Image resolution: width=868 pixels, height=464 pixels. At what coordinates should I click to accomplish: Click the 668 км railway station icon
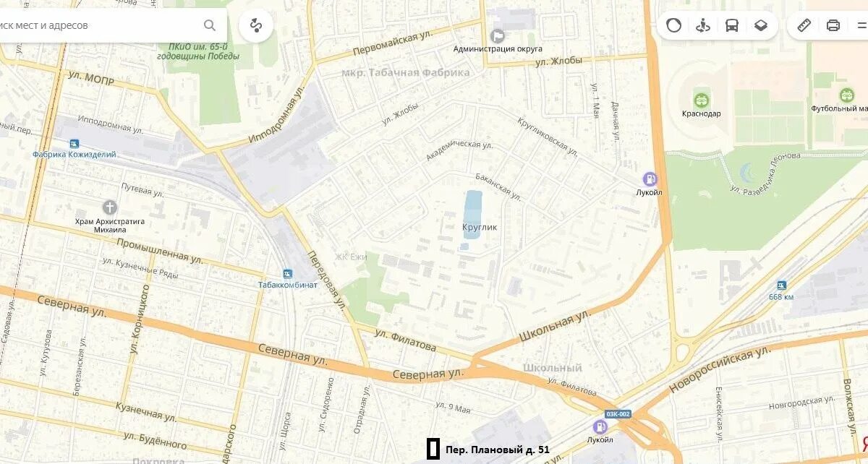781,285
